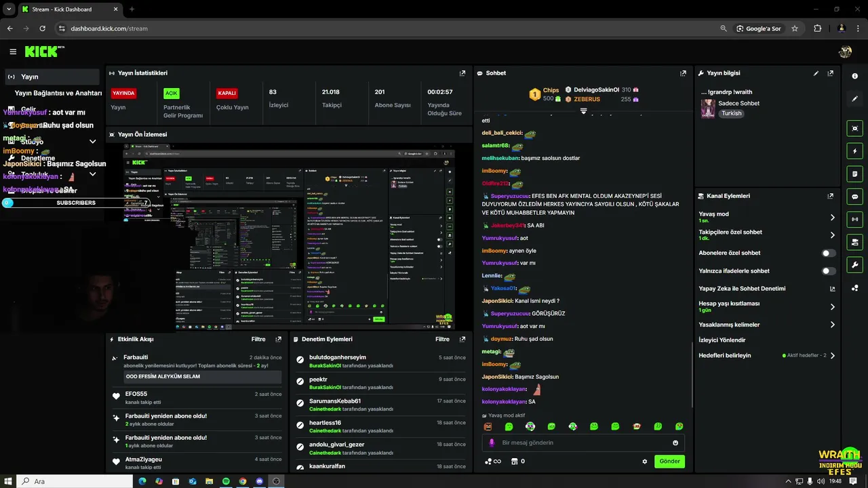Click the stream preview thumbnail
The image size is (868, 488).
pos(289,237)
